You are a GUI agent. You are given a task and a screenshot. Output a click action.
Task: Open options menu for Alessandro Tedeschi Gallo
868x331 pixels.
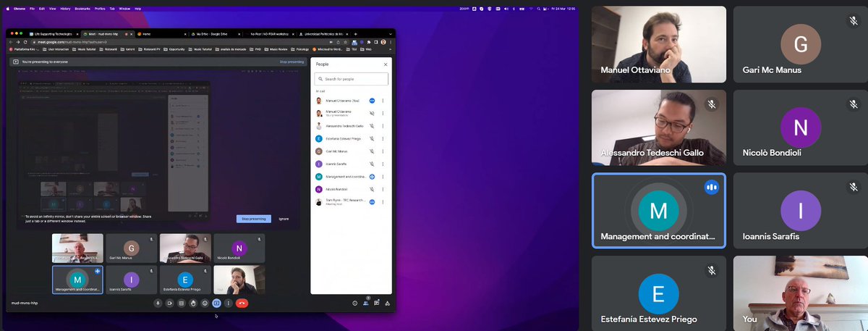pyautogui.click(x=383, y=126)
